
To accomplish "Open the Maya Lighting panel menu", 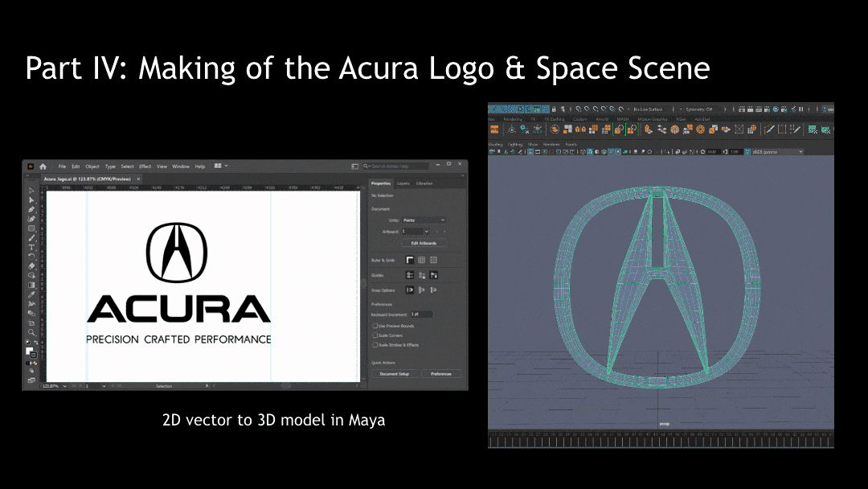I will 515,144.
